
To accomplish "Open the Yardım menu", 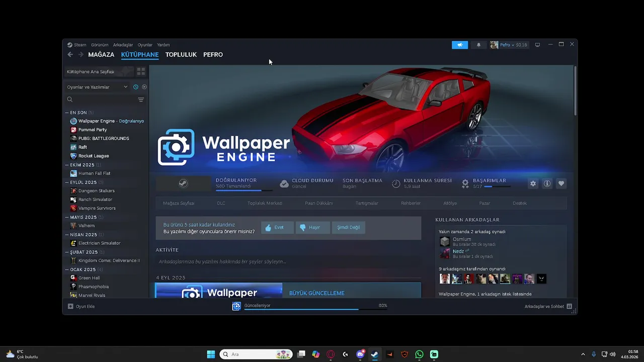I will 163,45.
